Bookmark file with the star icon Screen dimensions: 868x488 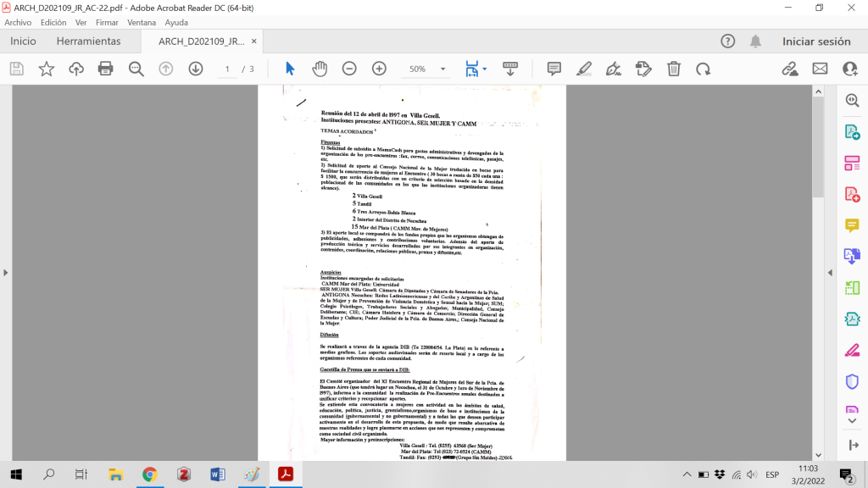(47, 69)
